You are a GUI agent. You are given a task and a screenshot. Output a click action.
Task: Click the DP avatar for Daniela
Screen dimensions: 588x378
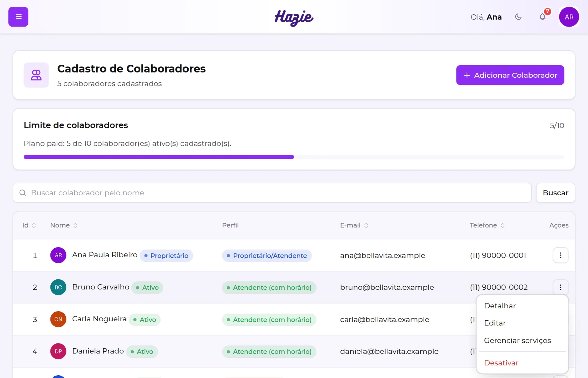pos(58,351)
